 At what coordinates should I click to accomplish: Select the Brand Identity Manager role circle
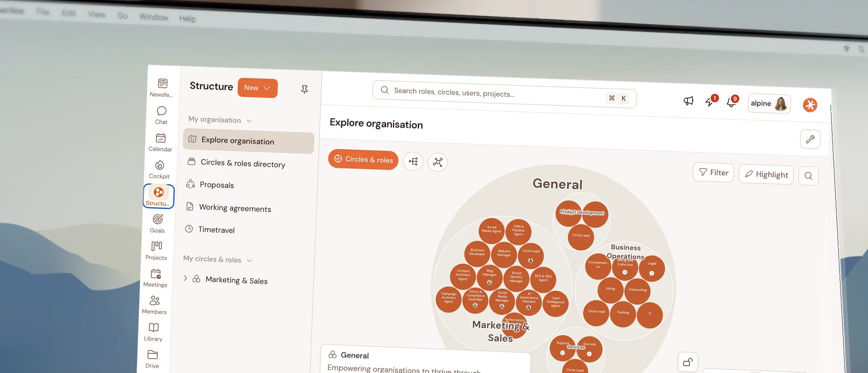click(x=516, y=279)
